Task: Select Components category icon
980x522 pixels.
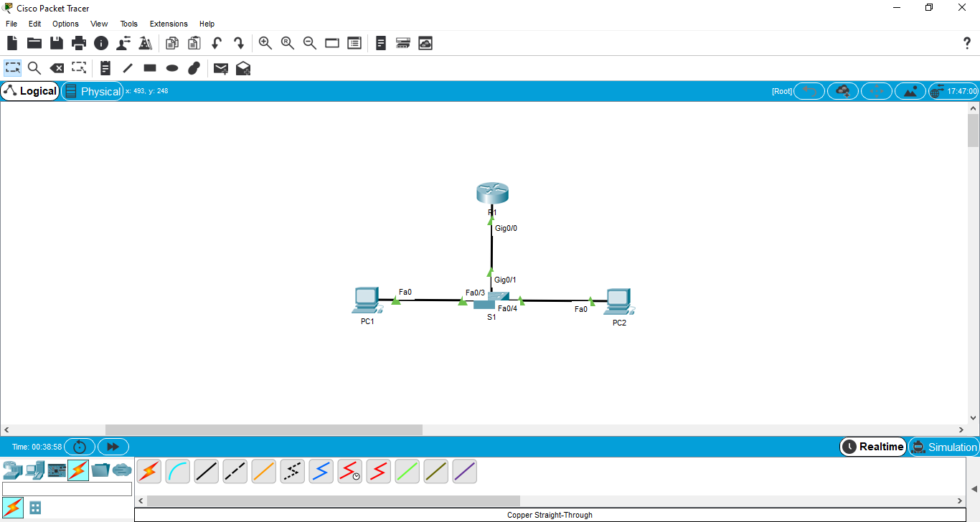Action: tap(57, 470)
